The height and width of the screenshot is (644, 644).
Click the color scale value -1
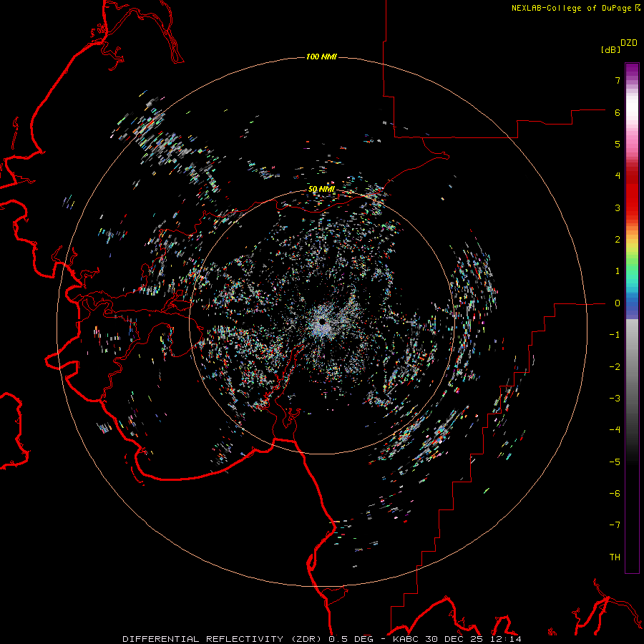615,335
